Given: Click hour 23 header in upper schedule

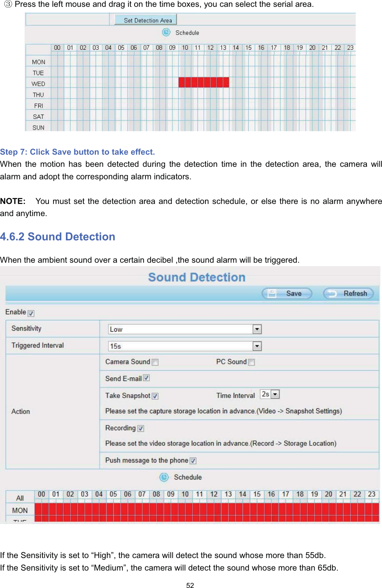Looking at the screenshot, I should coord(350,48).
